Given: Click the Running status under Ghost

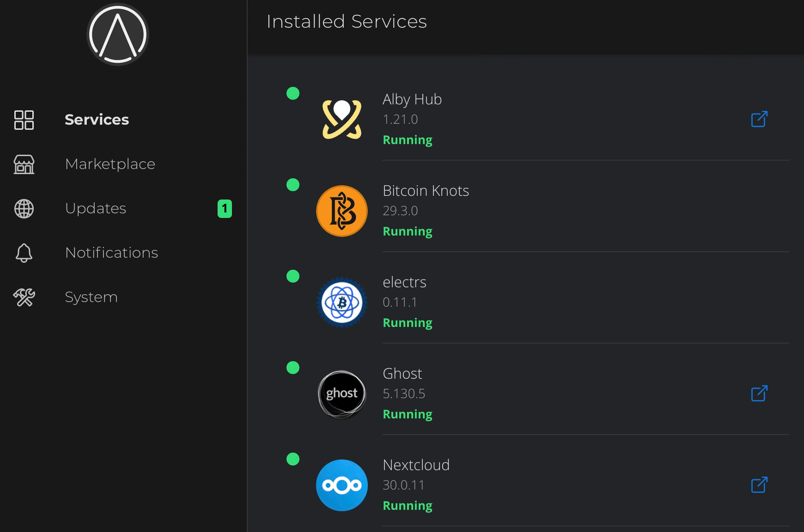Looking at the screenshot, I should click(x=408, y=415).
